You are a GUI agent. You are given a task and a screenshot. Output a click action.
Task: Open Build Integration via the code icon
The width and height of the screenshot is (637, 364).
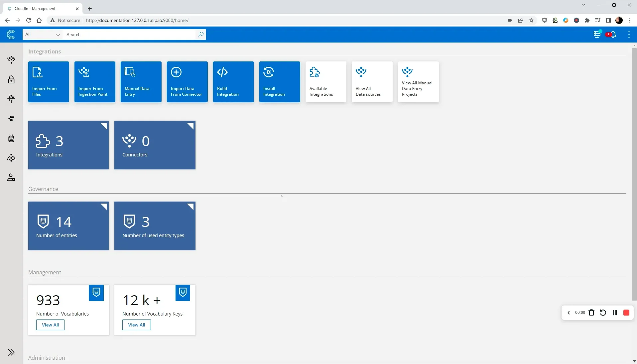tap(222, 72)
